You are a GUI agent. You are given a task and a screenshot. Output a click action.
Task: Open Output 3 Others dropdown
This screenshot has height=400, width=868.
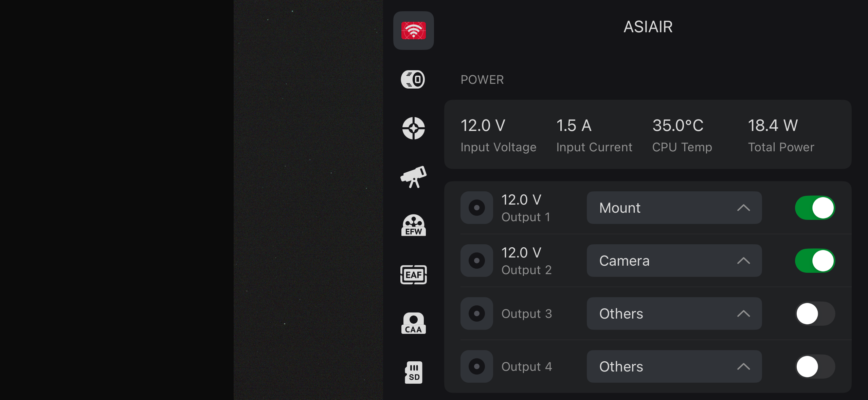point(674,313)
